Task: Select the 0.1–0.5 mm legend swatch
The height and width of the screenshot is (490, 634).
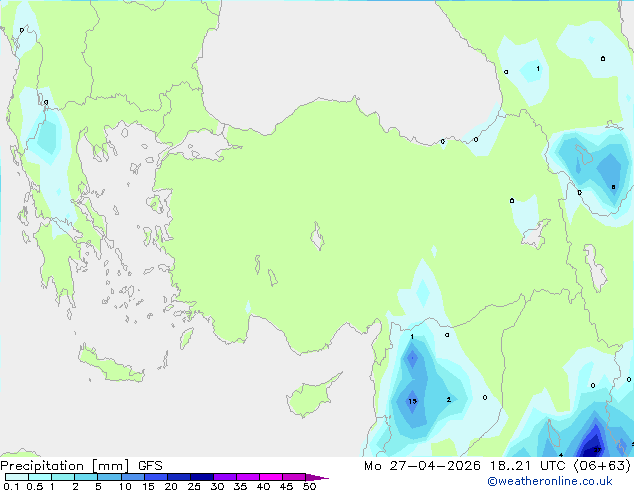Action: (17, 477)
